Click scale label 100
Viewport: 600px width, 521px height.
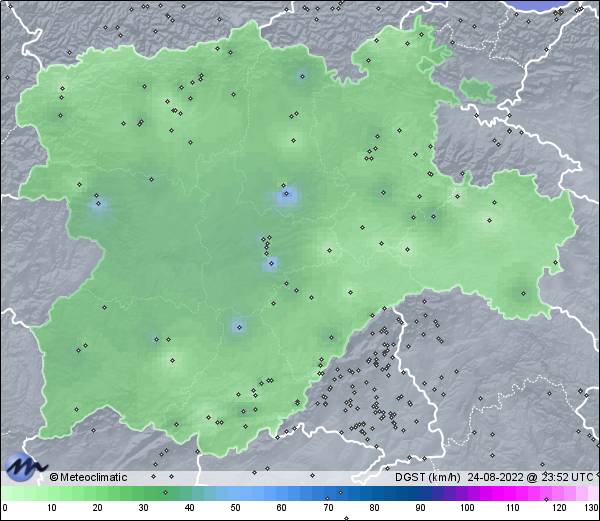[467, 508]
